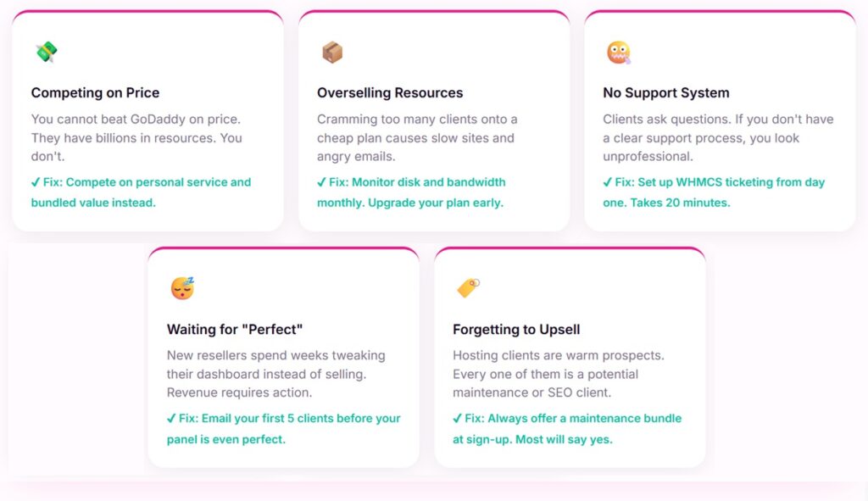Click the paragraph about resellers tweaking their dashboard

[275, 374]
